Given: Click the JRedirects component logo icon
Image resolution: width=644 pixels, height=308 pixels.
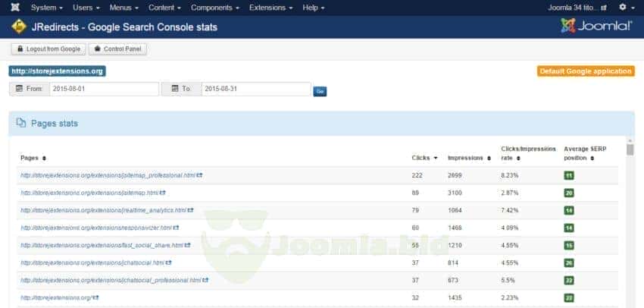Looking at the screenshot, I should [19, 27].
